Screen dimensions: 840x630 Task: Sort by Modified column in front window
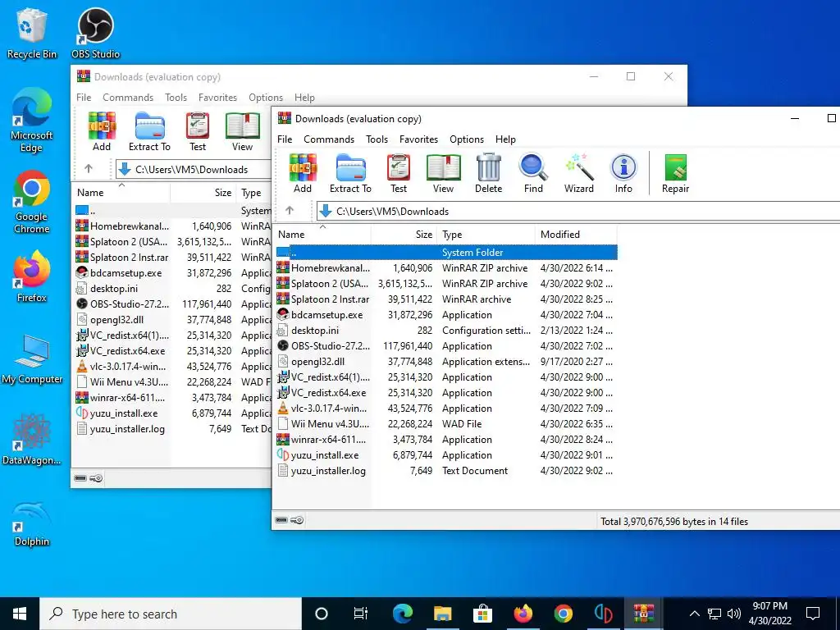(576, 234)
